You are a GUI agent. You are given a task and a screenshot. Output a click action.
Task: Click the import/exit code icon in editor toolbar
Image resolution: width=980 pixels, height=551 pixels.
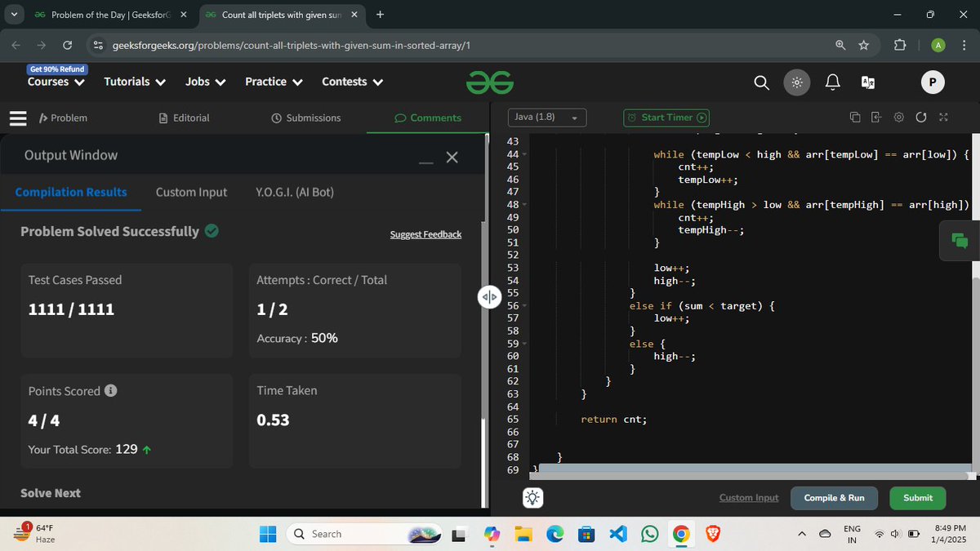(x=877, y=118)
